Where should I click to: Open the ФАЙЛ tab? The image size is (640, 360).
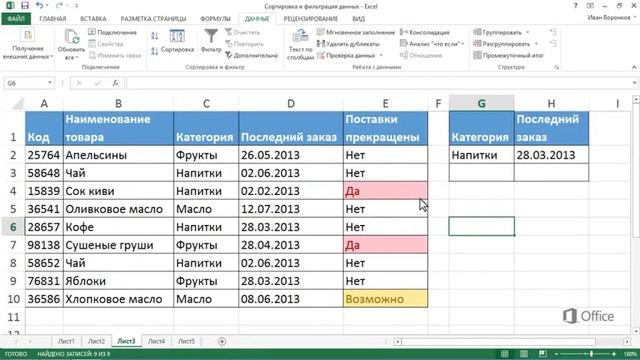coord(16,19)
